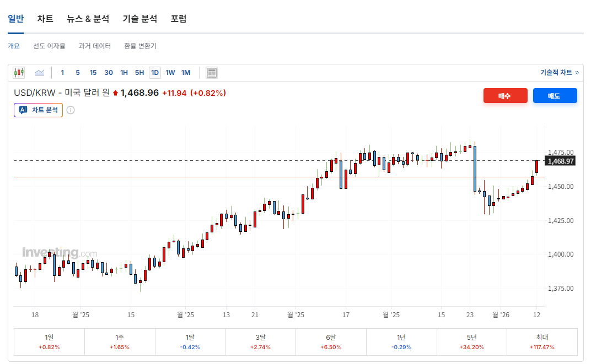Click the AI 차트 분석 button
Screen dimensions: 591x364
point(37,110)
